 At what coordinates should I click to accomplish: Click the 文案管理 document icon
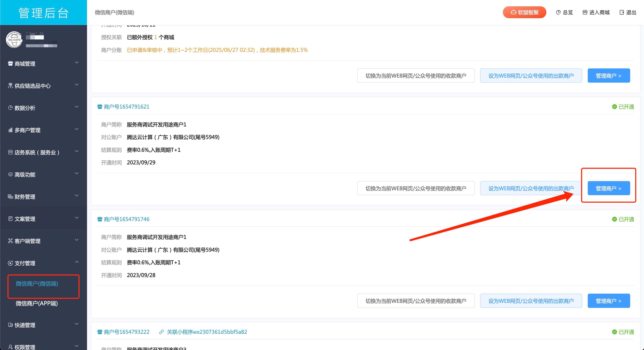pyautogui.click(x=10, y=219)
